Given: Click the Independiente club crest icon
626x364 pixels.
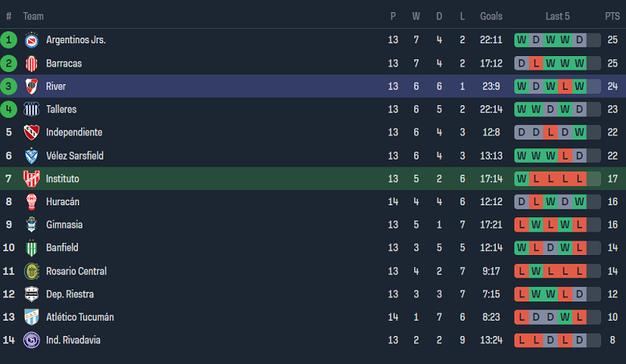Looking at the screenshot, I should 31,132.
